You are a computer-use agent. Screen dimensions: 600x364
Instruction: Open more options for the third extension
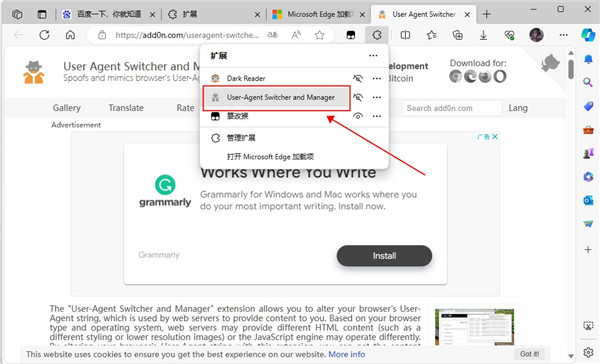click(377, 116)
